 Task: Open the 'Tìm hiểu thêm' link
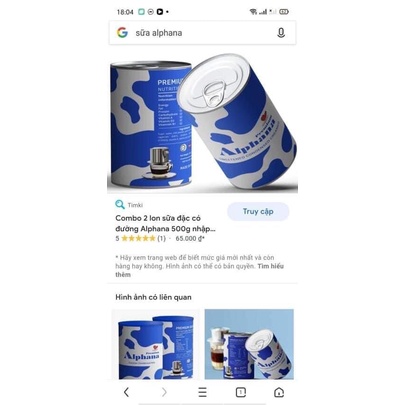point(199,270)
